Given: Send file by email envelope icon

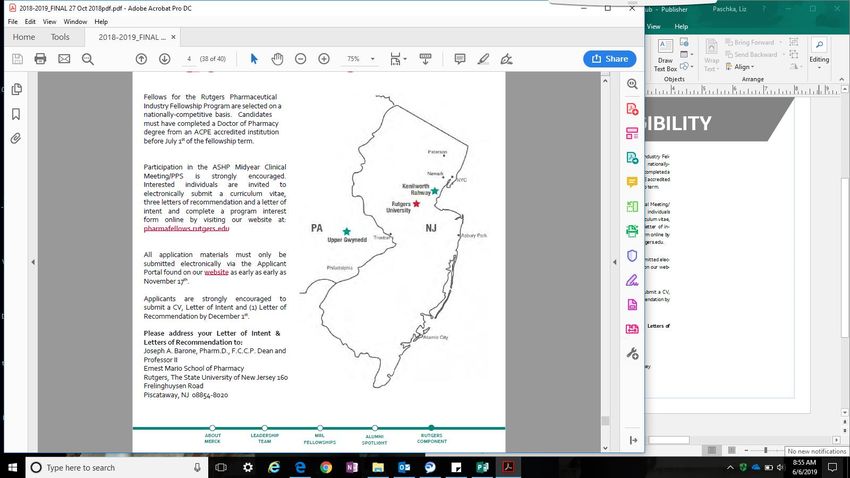Looking at the screenshot, I should click(64, 59).
